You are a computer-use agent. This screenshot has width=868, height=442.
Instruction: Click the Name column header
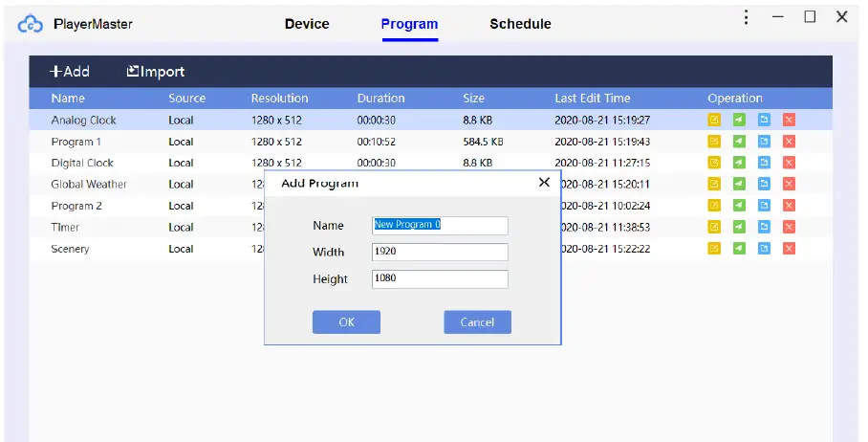(x=68, y=98)
